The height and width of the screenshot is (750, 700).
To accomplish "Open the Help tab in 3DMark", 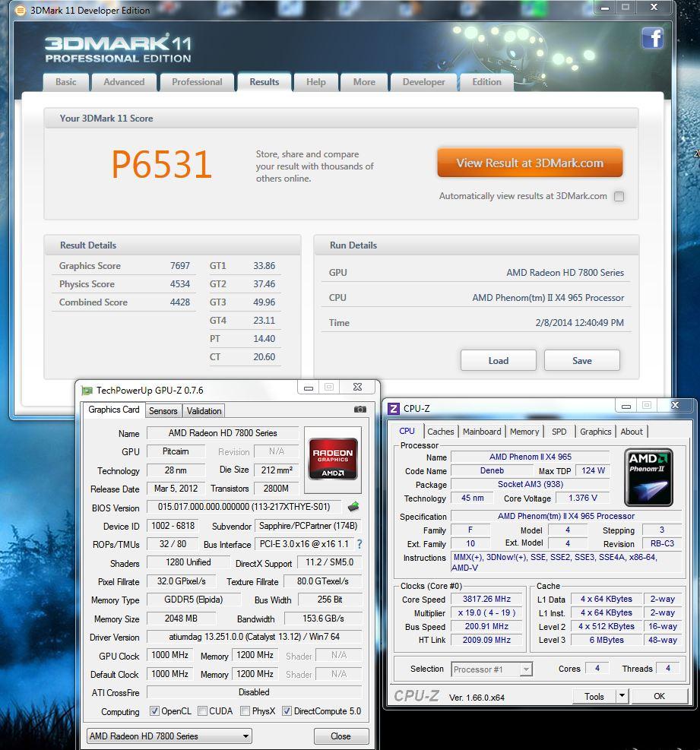I will point(315,82).
